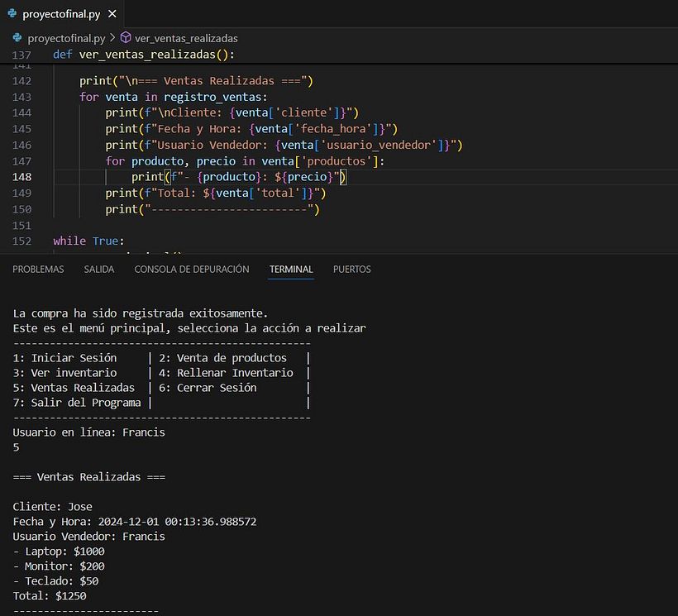Click terminal menu entry '4: Rellenar Inventario'
678x616 pixels.
click(x=226, y=373)
